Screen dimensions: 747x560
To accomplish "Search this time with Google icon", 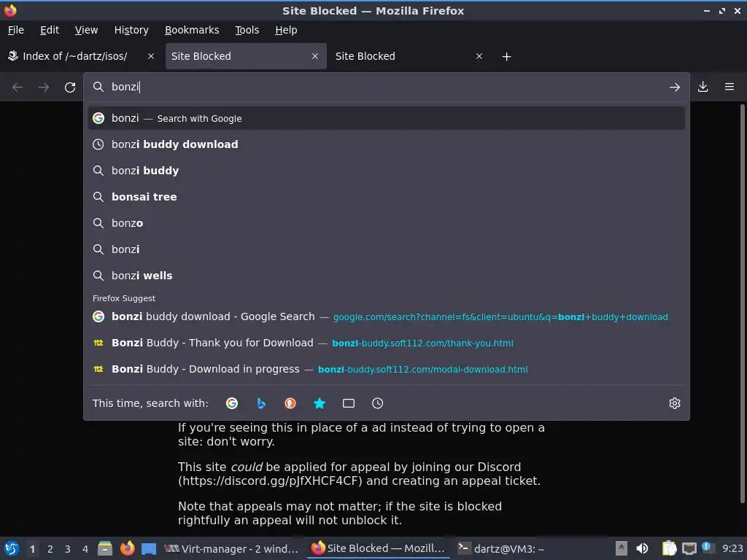I will [x=232, y=403].
